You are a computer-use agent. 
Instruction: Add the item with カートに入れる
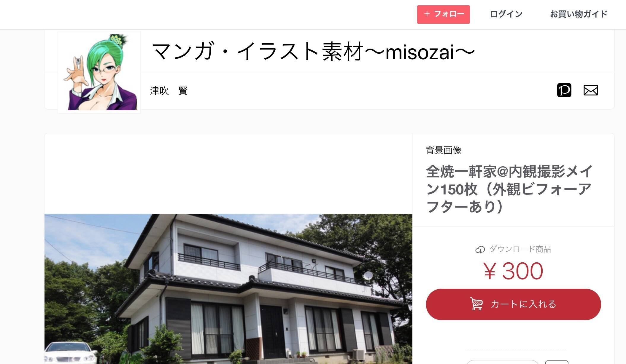tap(513, 304)
